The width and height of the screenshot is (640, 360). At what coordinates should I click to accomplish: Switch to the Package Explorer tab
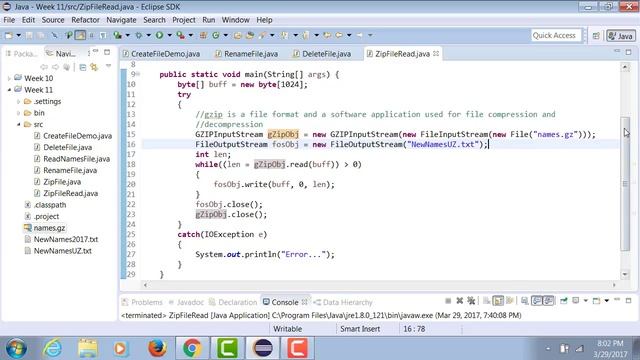pos(21,53)
